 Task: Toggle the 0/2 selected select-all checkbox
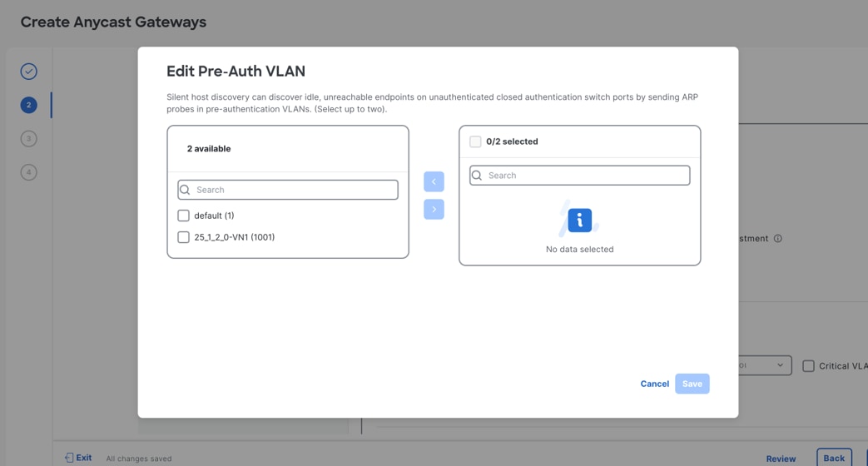(475, 141)
